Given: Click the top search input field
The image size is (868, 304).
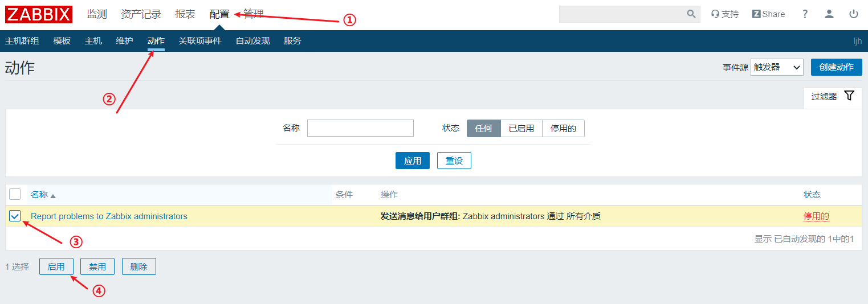Looking at the screenshot, I should (x=622, y=14).
